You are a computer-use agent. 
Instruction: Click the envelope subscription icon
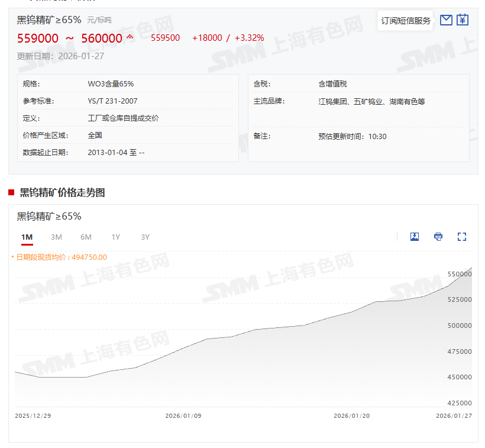[447, 20]
